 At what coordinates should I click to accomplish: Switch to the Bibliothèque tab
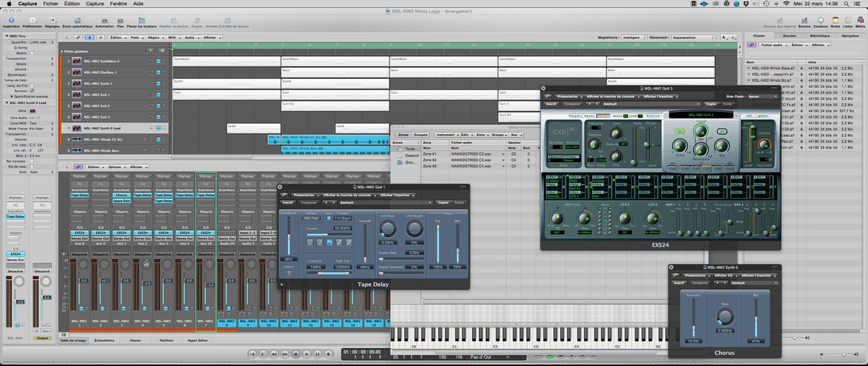click(820, 36)
